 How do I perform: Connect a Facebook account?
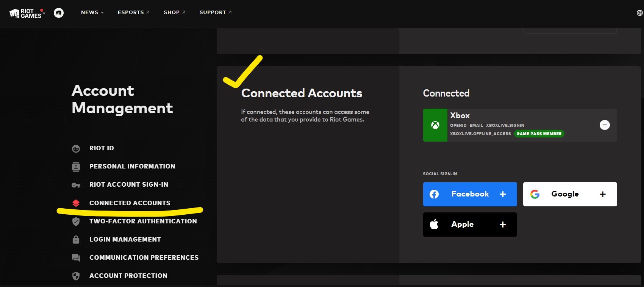pos(470,194)
